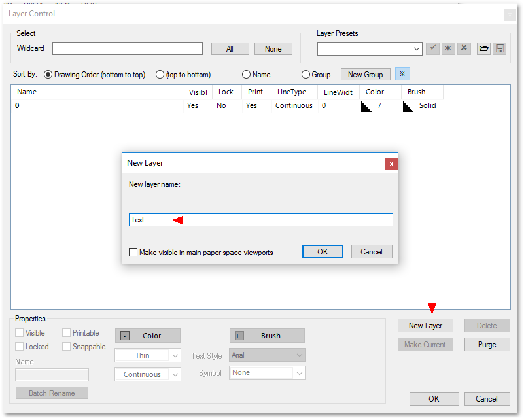Toggle the Snappable property checkbox
The height and width of the screenshot is (420, 524).
[66, 347]
